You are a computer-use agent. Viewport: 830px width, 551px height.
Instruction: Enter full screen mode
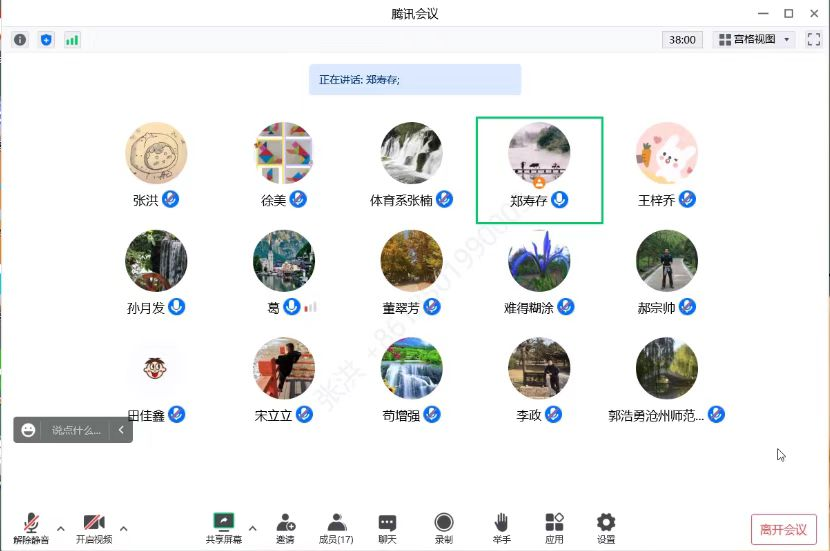tap(813, 40)
